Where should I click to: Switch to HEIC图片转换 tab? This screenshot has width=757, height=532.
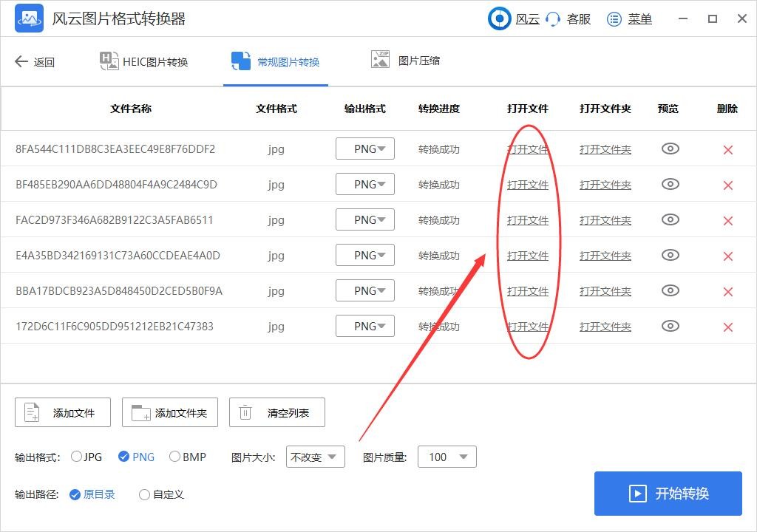pos(143,61)
